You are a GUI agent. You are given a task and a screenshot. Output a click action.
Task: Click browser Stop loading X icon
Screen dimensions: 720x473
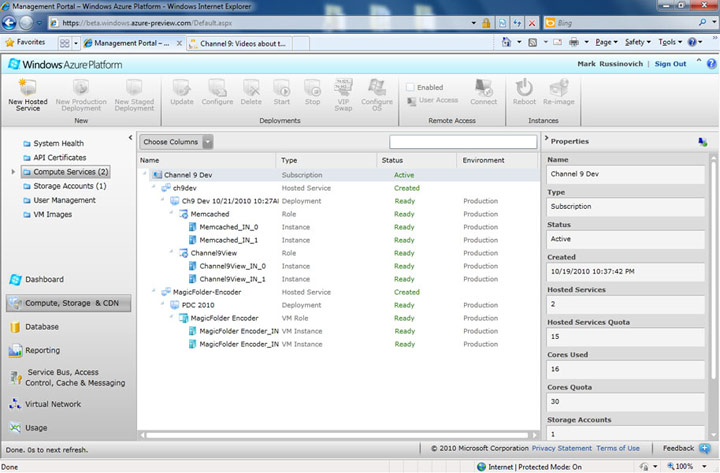(x=532, y=23)
